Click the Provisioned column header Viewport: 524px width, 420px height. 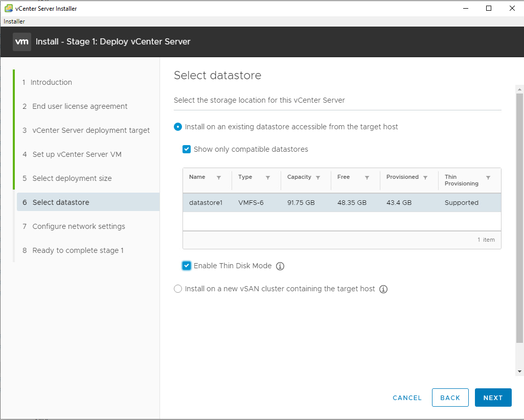click(402, 177)
